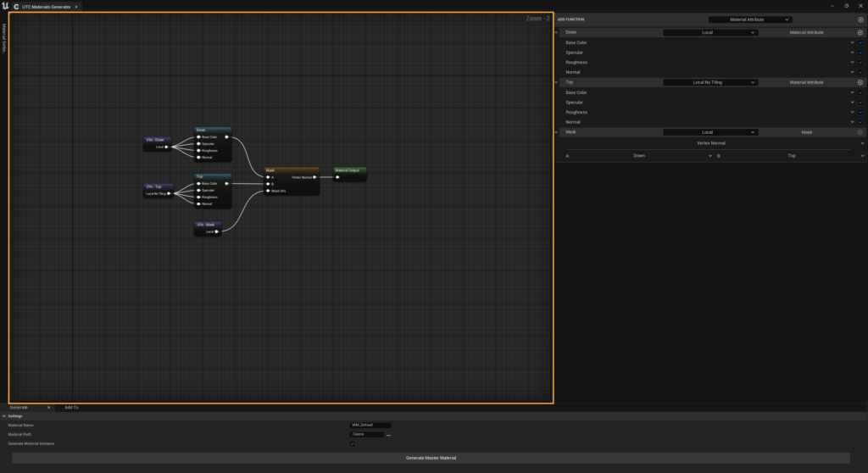Click the Add Function plus icon
Image resolution: width=868 pixels, height=473 pixels.
coord(860,19)
